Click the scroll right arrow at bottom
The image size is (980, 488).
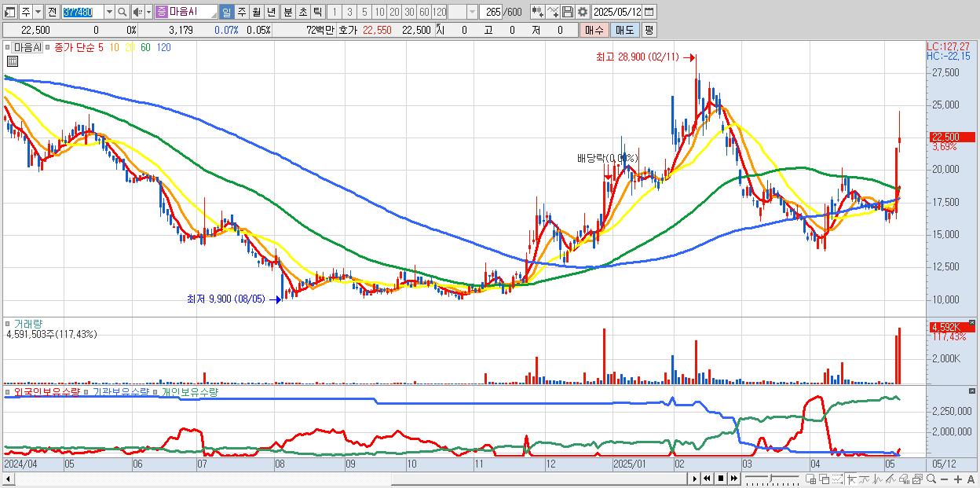click(695, 479)
